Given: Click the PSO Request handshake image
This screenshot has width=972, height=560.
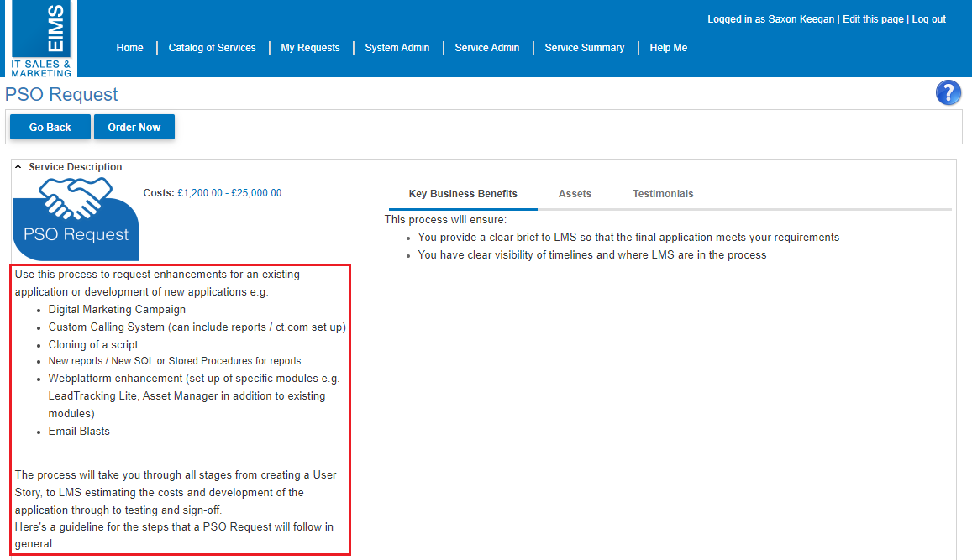Looking at the screenshot, I should click(76, 218).
